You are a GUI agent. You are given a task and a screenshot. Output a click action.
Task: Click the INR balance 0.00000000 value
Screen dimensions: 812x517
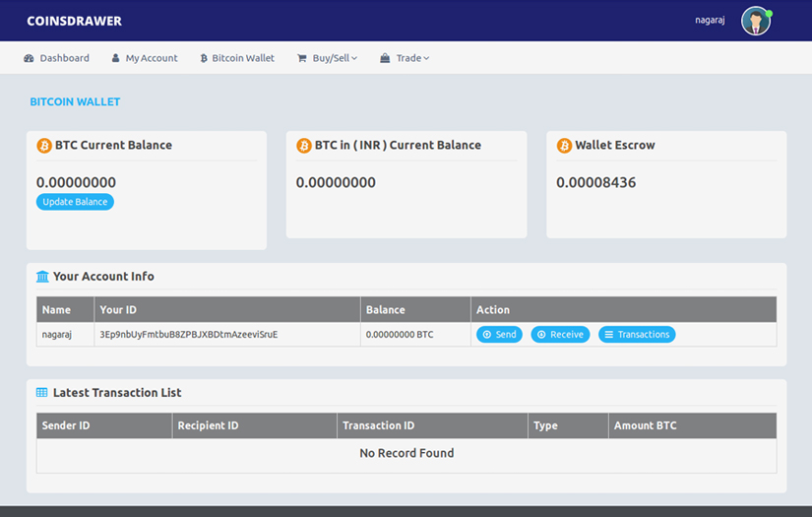(x=336, y=182)
